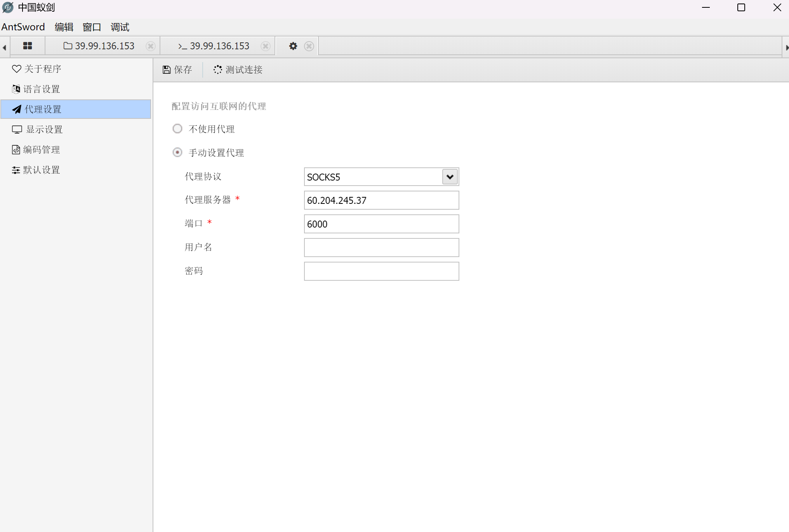
Task: Select 不使用代理 radio button
Action: coord(177,129)
